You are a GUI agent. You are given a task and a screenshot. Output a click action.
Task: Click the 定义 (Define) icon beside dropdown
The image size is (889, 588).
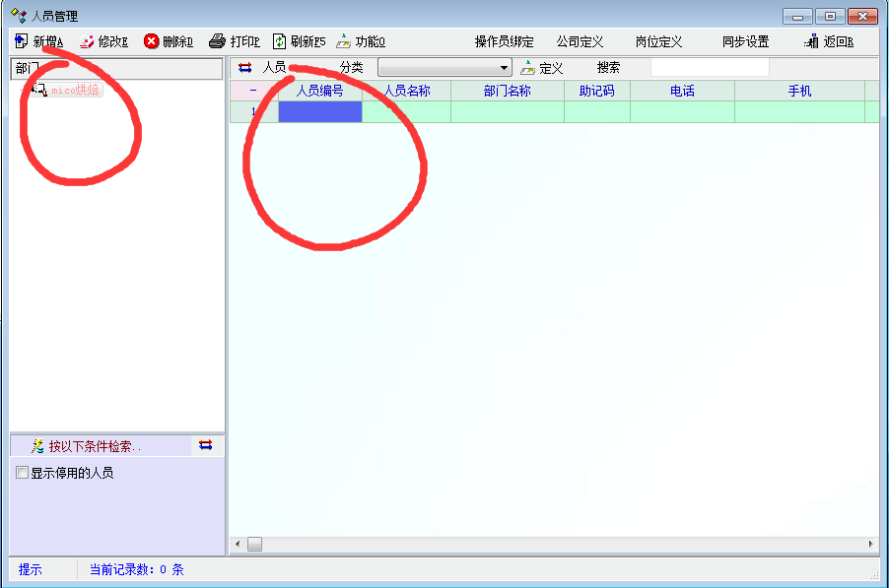click(x=528, y=68)
